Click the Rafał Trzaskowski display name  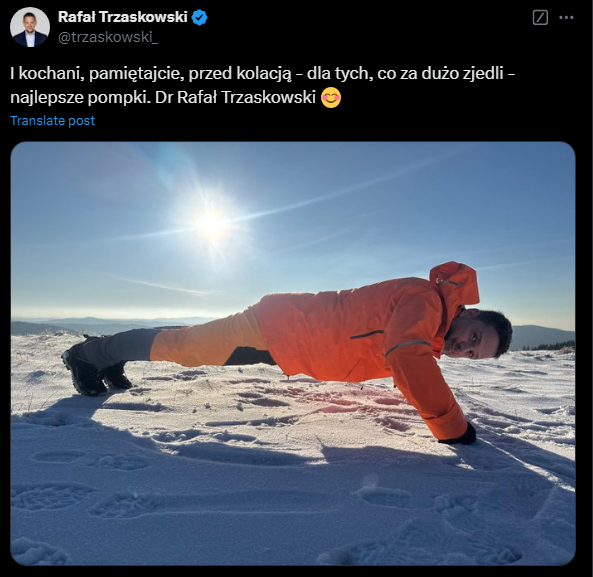123,17
